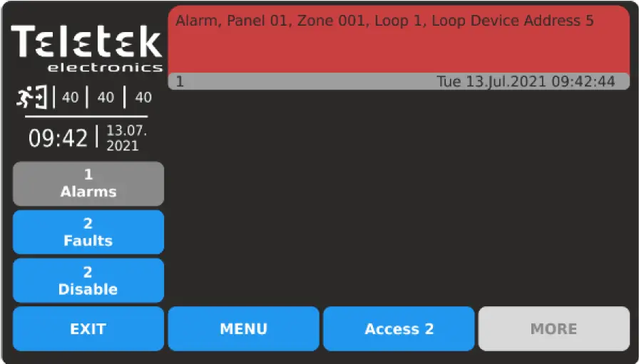Click the last 40 evacuation counter
Viewport: 639px width, 364px height.
coord(143,98)
